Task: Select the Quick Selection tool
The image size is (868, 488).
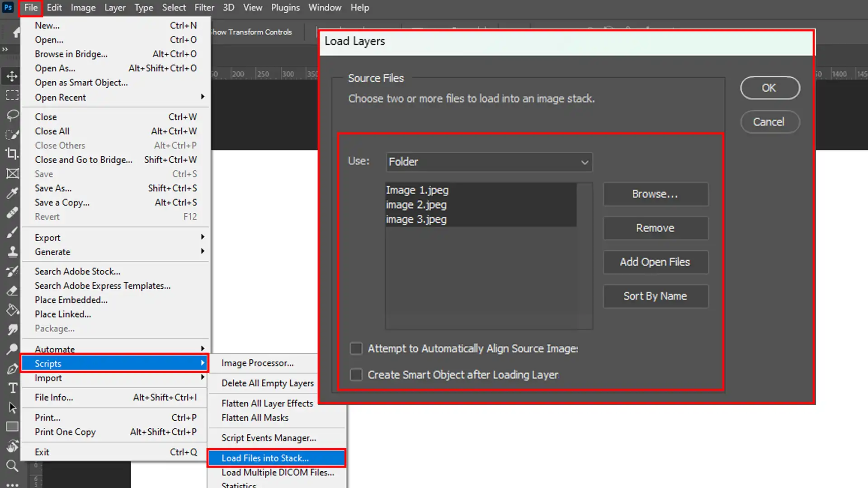Action: [x=12, y=134]
